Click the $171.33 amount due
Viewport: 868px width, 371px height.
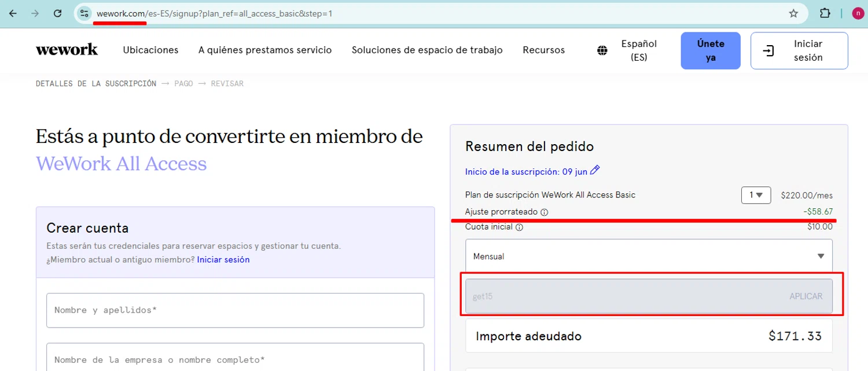click(795, 336)
